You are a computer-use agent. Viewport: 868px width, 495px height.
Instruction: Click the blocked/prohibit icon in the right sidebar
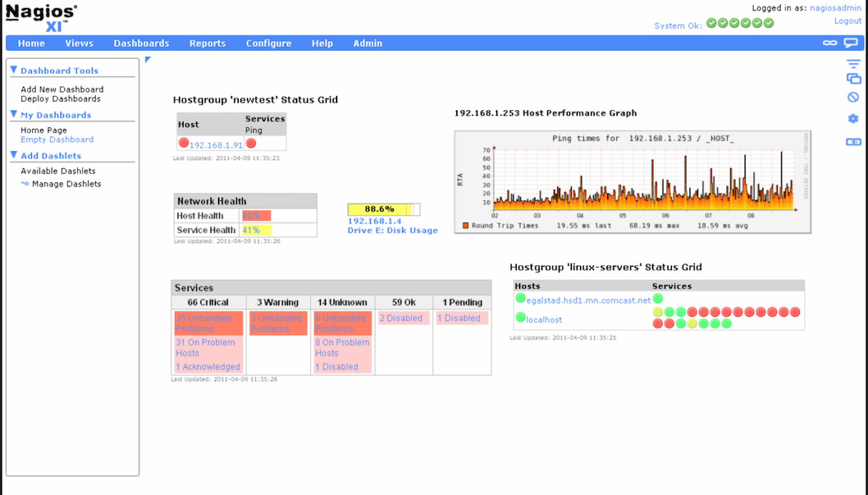click(853, 97)
